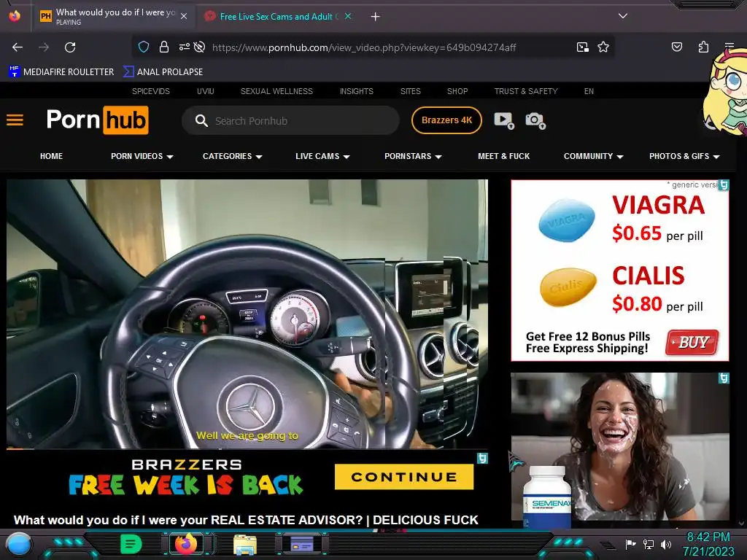Click the upload video icon
Screen dimensions: 747x560
pyautogui.click(x=504, y=120)
